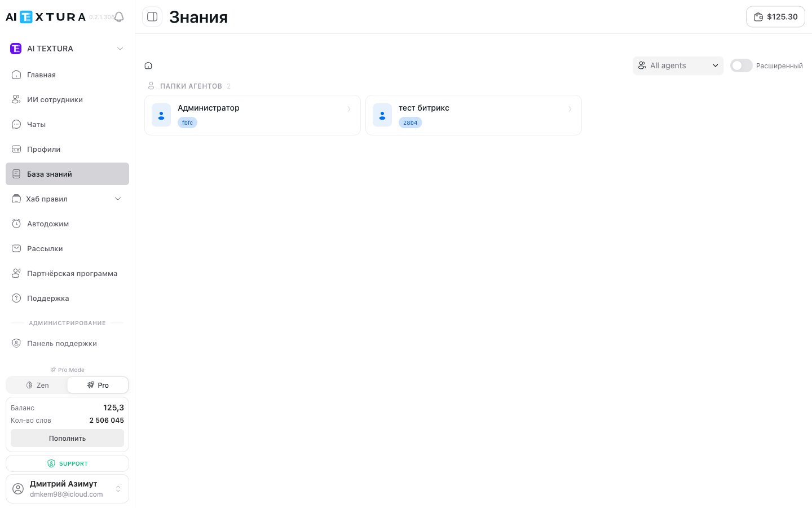
Task: Open Партнёрская программа section
Action: 67,273
